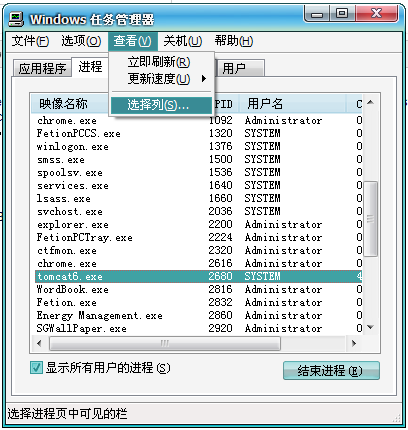This screenshot has width=408, height=430.
Task: Select the winlogon.exe process
Action: coord(199,147)
